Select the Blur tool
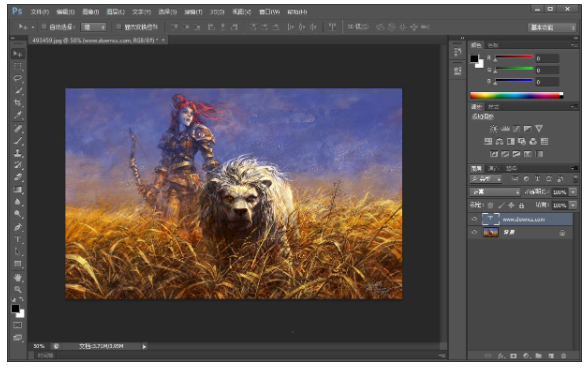Viewport: 584px width, 370px height. (18, 202)
